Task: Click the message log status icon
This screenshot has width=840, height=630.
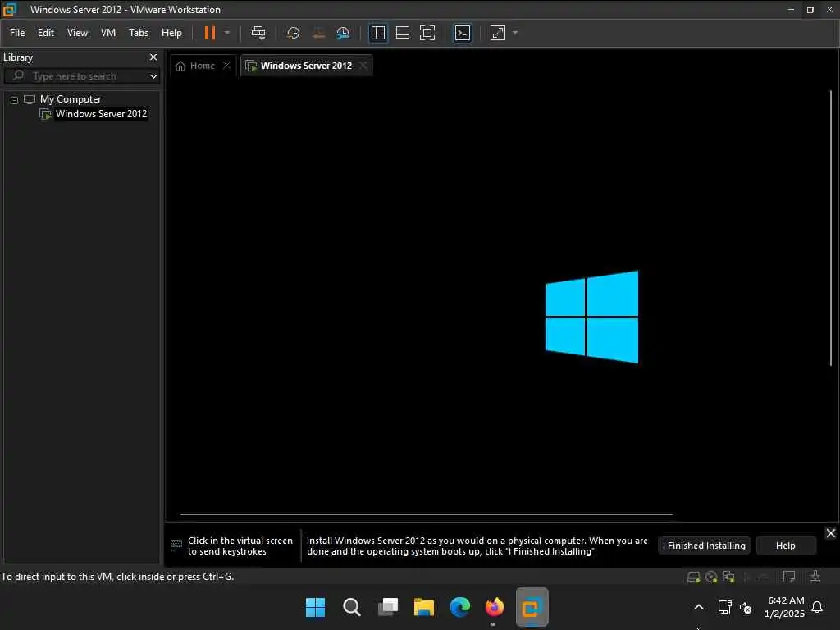Action: coord(789,577)
